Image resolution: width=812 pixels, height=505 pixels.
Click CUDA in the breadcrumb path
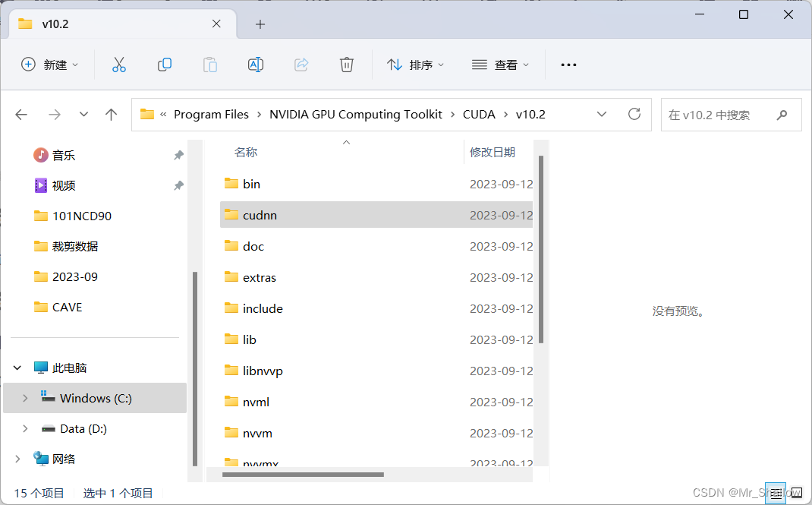479,114
